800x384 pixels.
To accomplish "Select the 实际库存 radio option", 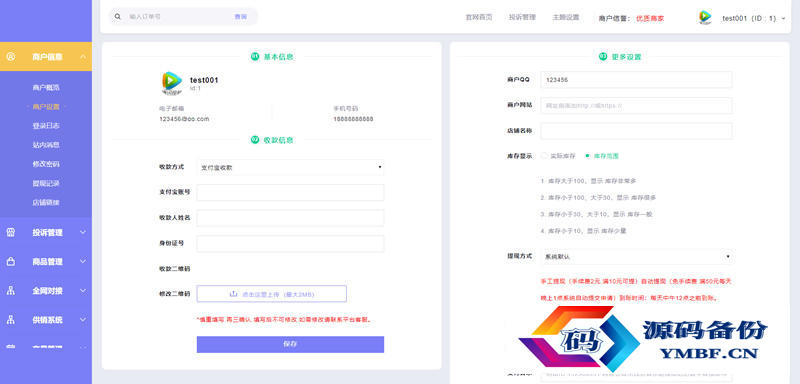I will point(544,156).
